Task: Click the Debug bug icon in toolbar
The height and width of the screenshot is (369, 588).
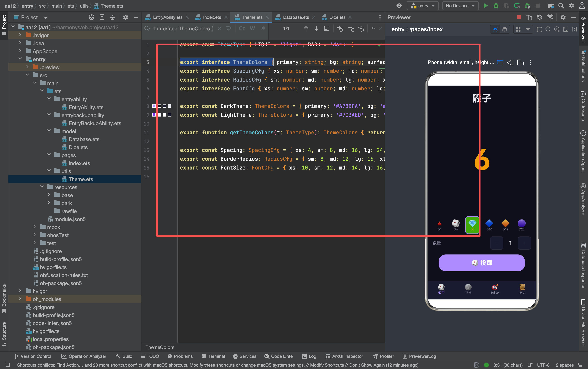Action: (x=496, y=6)
